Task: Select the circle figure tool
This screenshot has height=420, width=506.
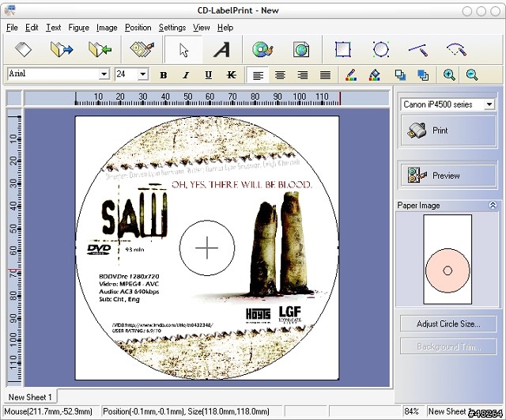Action: click(381, 49)
